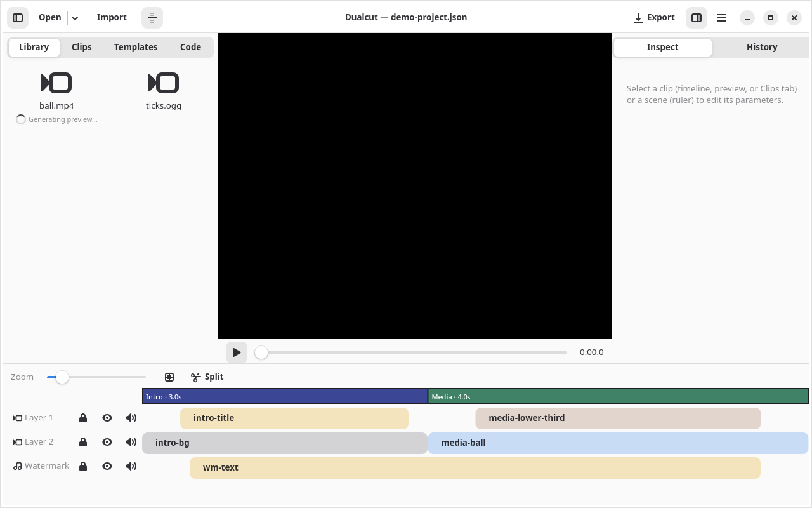Hide Layer 1 with eye icon
The height and width of the screenshot is (508, 812).
coord(107,418)
